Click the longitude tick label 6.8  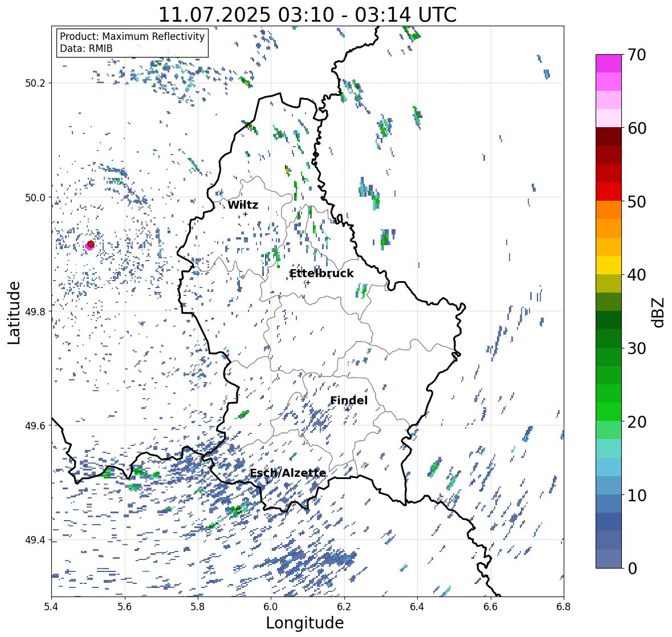coord(564,607)
